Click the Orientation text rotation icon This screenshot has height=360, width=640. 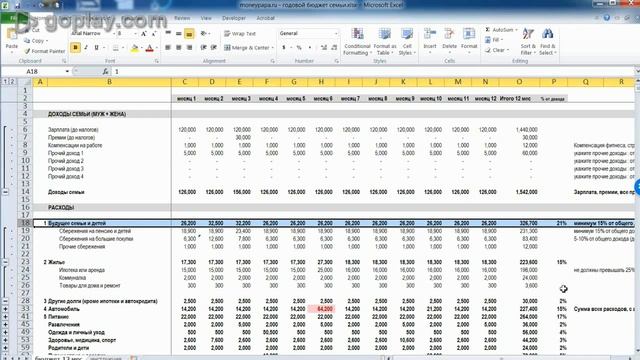pos(204,33)
